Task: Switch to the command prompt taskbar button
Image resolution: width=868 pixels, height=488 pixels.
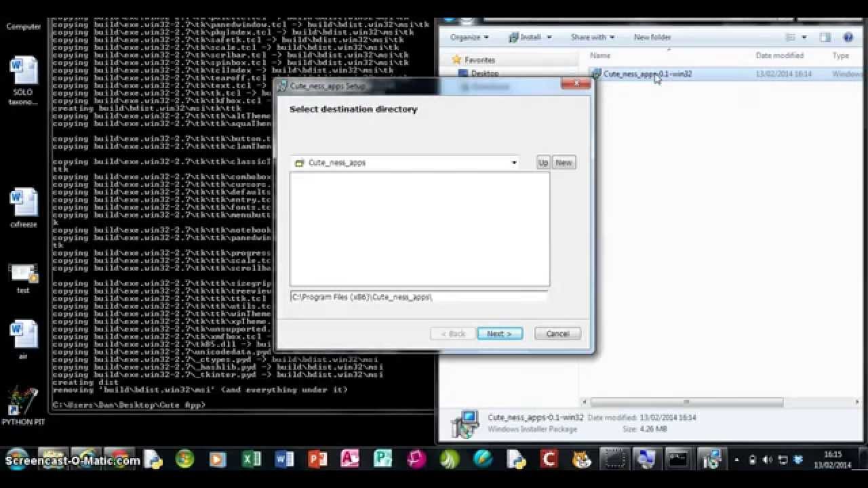Action: [x=678, y=460]
